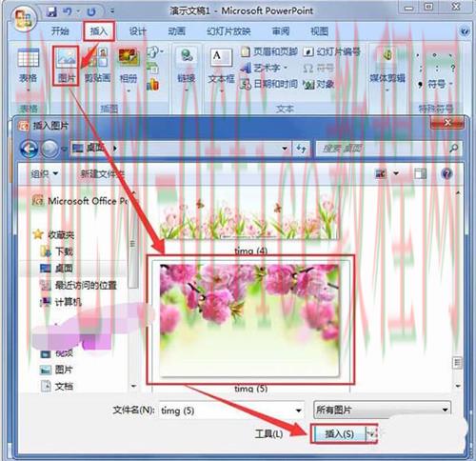Select the timg (5) flower thumbnail

coord(250,320)
